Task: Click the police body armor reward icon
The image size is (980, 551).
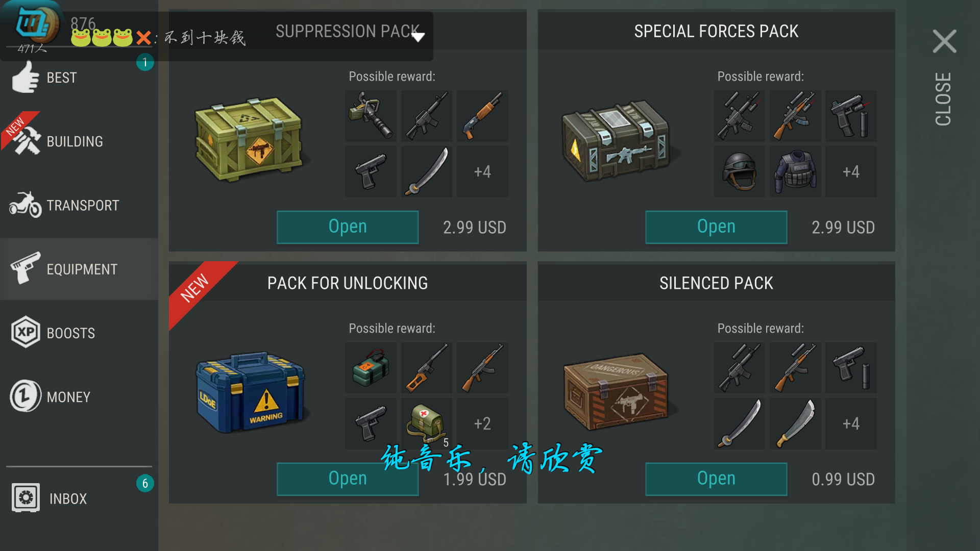Action: coord(795,171)
